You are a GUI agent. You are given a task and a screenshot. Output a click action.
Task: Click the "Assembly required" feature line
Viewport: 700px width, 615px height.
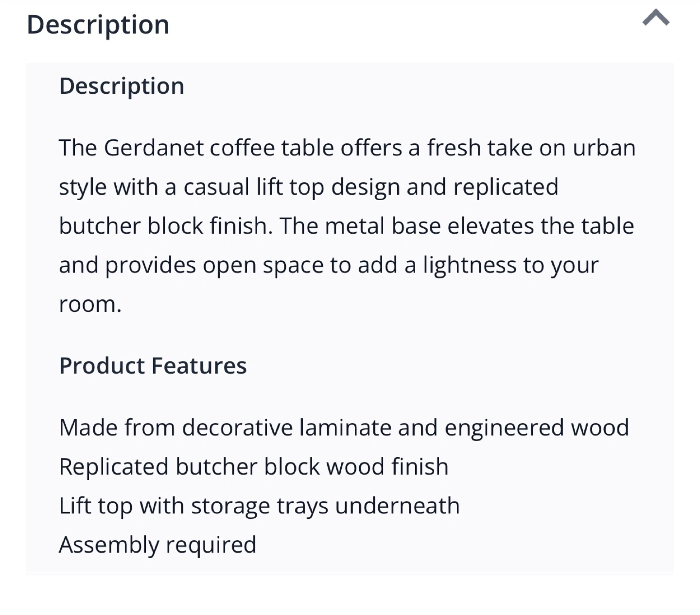(157, 545)
